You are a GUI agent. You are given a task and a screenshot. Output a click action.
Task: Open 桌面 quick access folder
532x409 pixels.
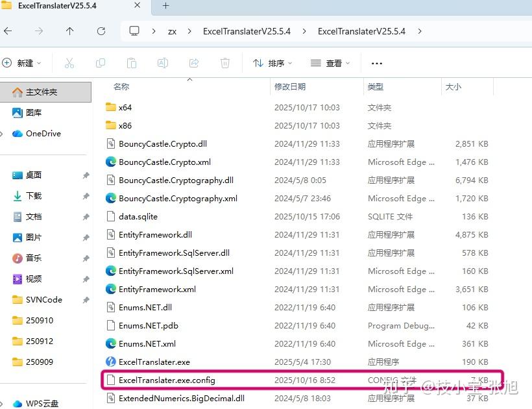[34, 175]
